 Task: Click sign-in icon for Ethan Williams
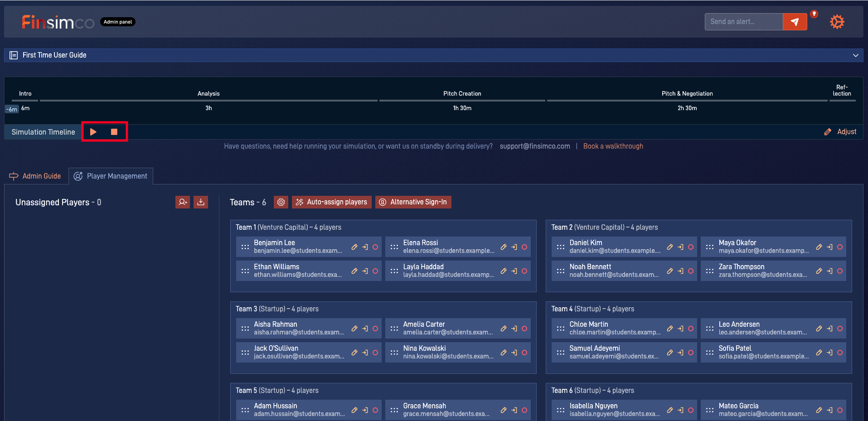[365, 271]
